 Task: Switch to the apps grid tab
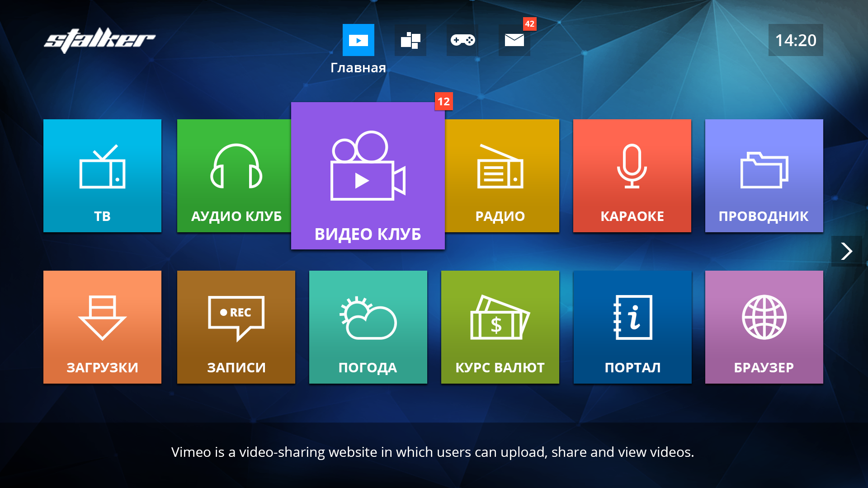[x=410, y=40]
